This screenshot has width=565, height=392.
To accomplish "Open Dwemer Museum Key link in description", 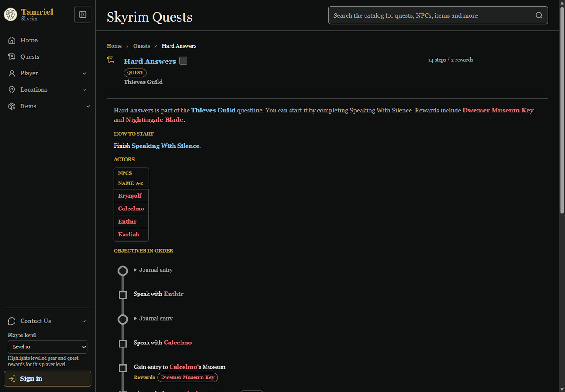I will tap(498, 110).
